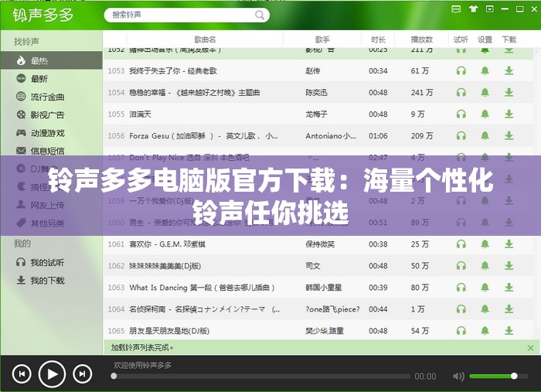This screenshot has width=541, height=392.
Task: Click bell icon for song 1055
Action: [485, 114]
